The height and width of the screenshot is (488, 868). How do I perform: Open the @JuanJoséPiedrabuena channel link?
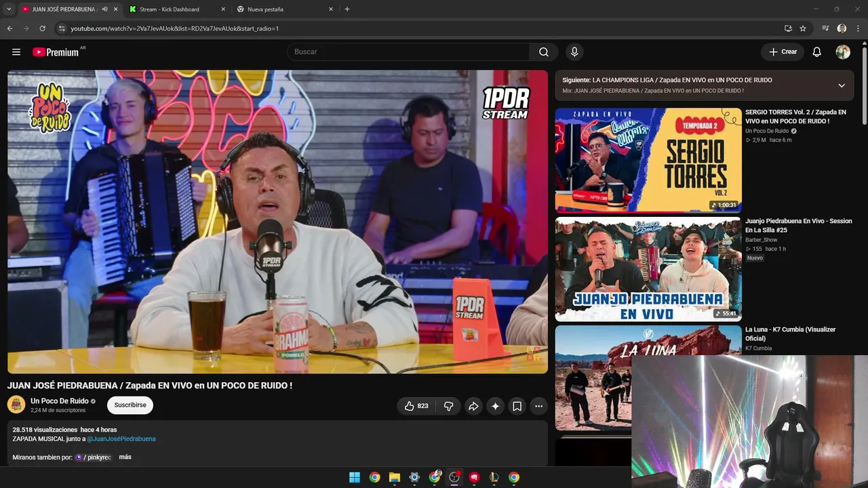click(x=121, y=439)
